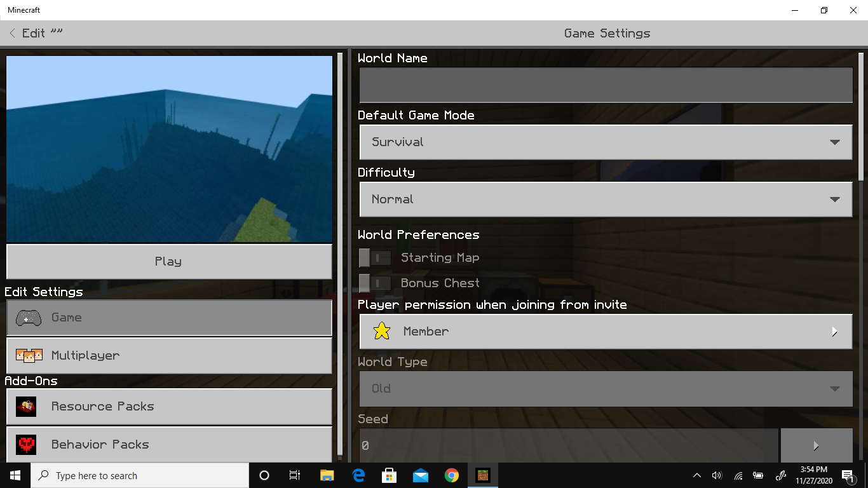
Task: Select the Game settings tab
Action: coord(169,318)
